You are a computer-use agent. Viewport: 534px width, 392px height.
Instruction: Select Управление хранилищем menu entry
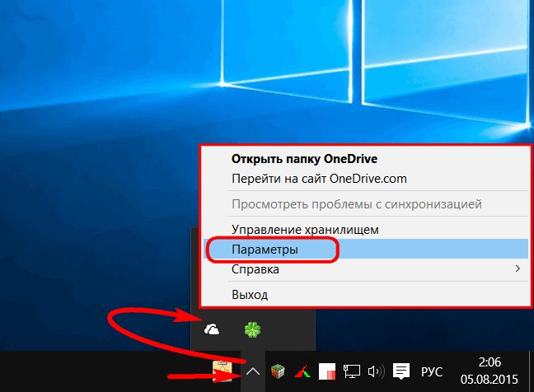pyautogui.click(x=305, y=229)
